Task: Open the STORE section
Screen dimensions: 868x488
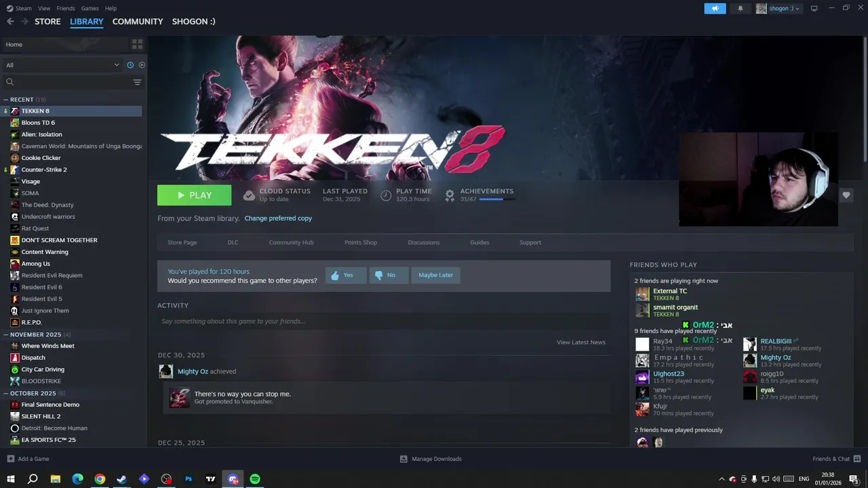Action: point(47,22)
